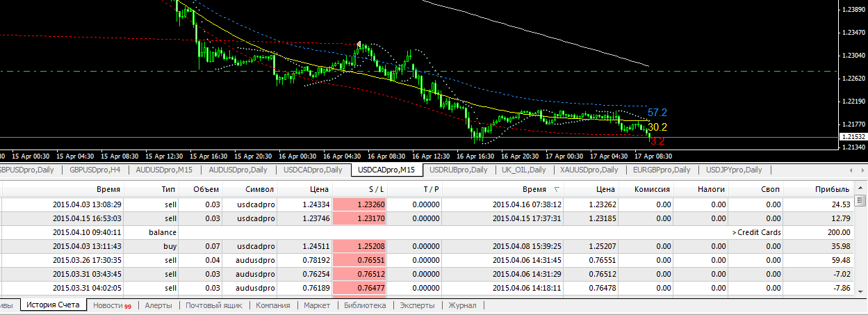This screenshot has height=315, width=868.
Task: Open the Эксперты tab
Action: [417, 305]
